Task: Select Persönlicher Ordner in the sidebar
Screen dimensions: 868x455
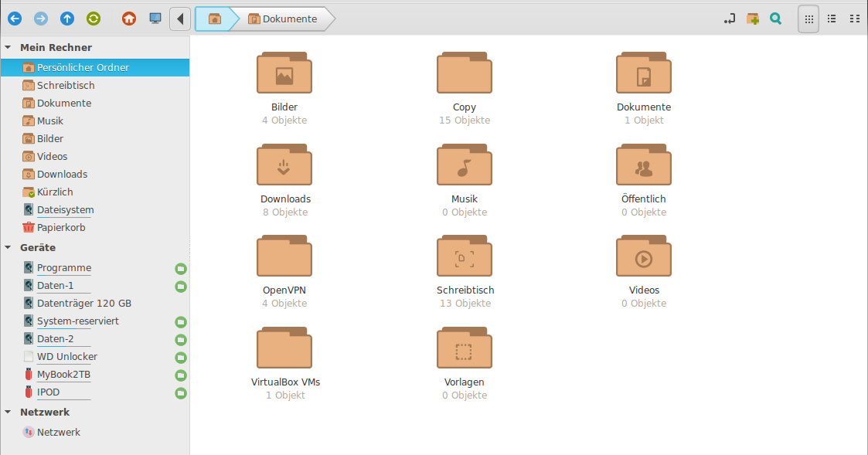Action: (x=94, y=67)
